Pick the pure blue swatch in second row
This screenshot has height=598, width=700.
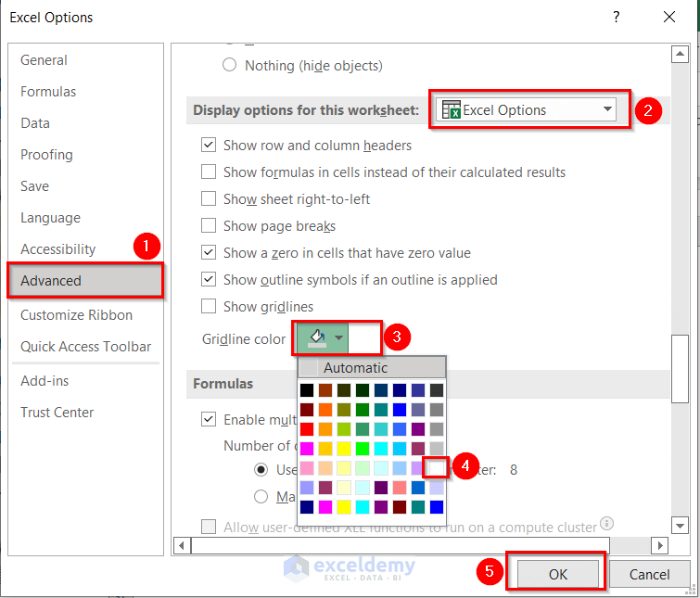(399, 409)
